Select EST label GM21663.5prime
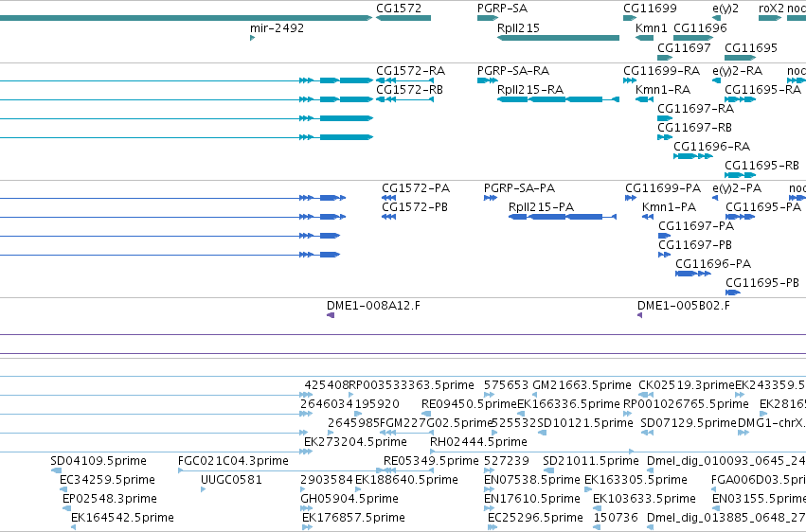 pyautogui.click(x=582, y=385)
